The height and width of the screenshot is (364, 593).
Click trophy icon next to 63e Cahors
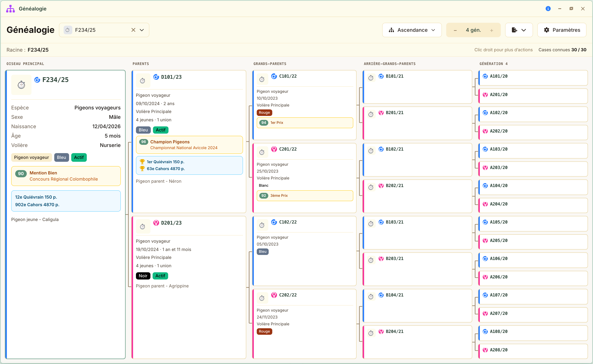pos(142,168)
